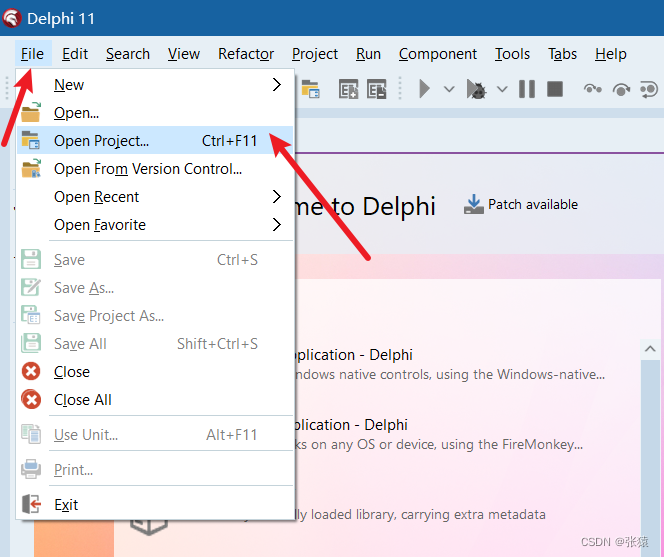Open the View menu
The height and width of the screenshot is (557, 664).
click(x=183, y=54)
